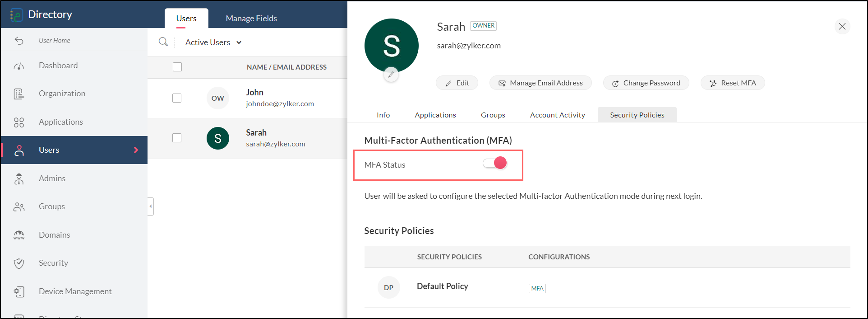Check the box next to John
This screenshot has width=868, height=319.
pos(177,98)
